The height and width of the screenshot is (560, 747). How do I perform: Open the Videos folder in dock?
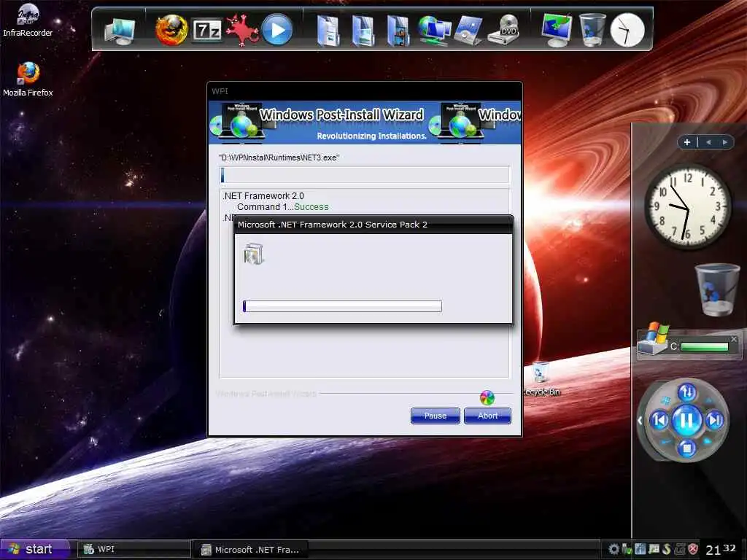(398, 31)
